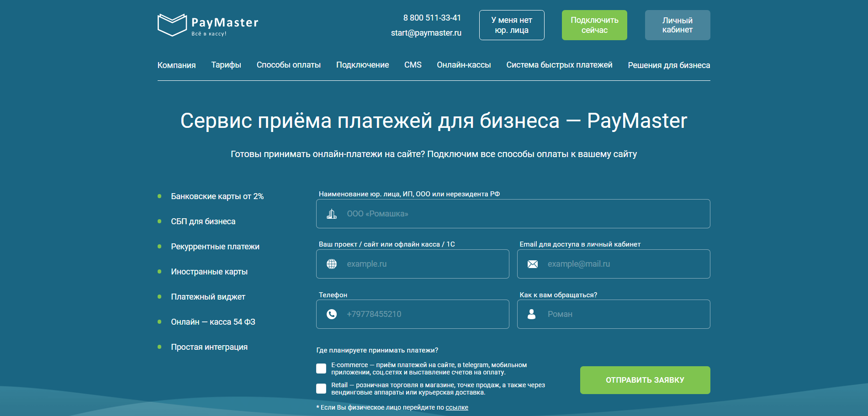
Task: Open Личный кабинет
Action: (x=677, y=25)
